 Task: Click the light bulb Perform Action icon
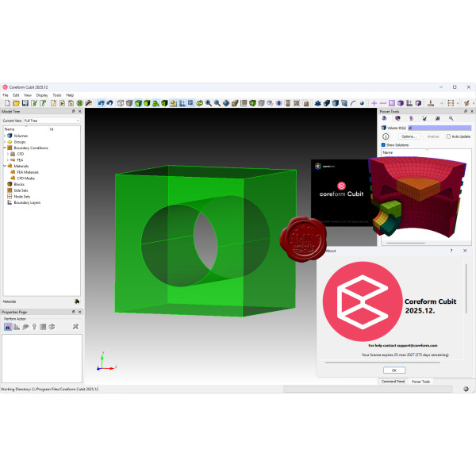34,327
